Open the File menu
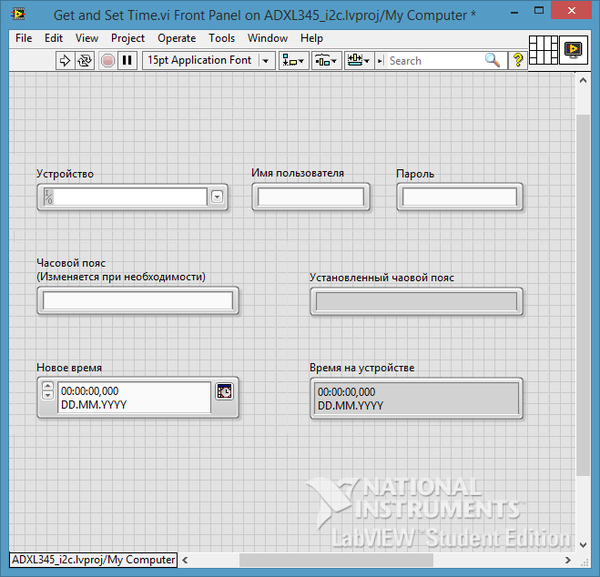Image resolution: width=600 pixels, height=577 pixels. 24,38
